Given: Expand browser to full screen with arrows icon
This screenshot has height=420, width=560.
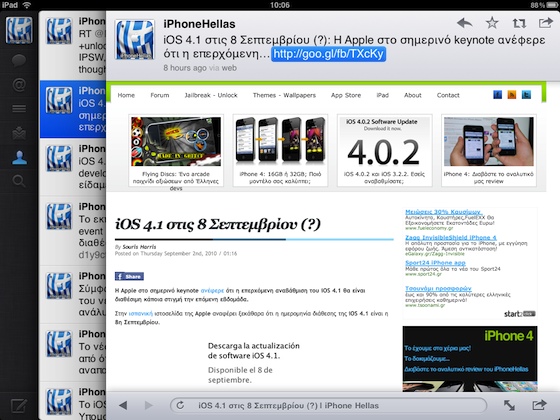Looking at the screenshot, I should pos(509,405).
